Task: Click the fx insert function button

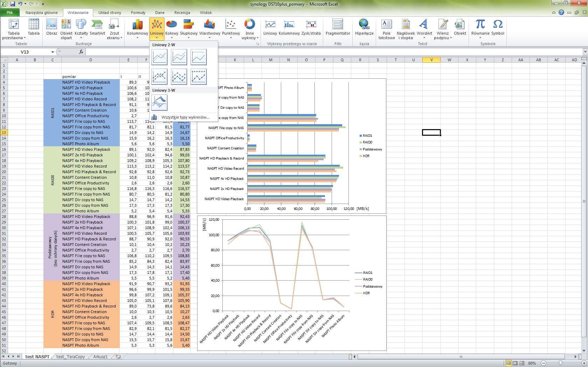Action: click(81, 52)
